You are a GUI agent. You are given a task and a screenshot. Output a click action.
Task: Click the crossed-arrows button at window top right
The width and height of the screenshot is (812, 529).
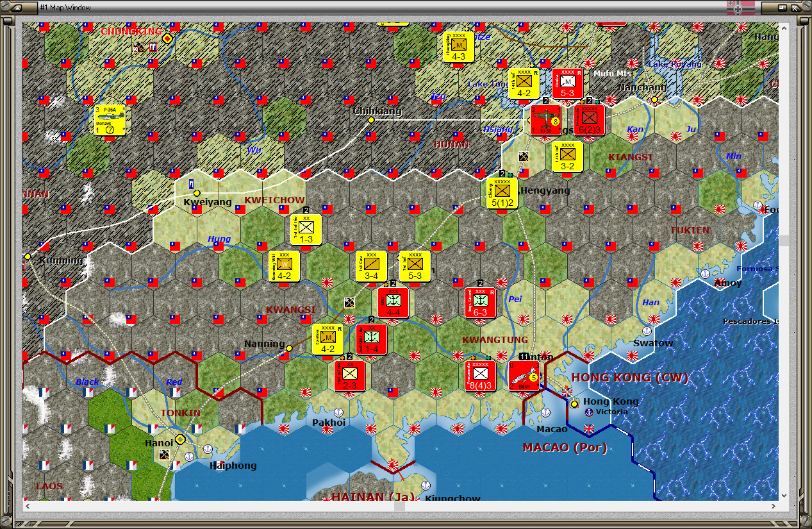pos(795,8)
